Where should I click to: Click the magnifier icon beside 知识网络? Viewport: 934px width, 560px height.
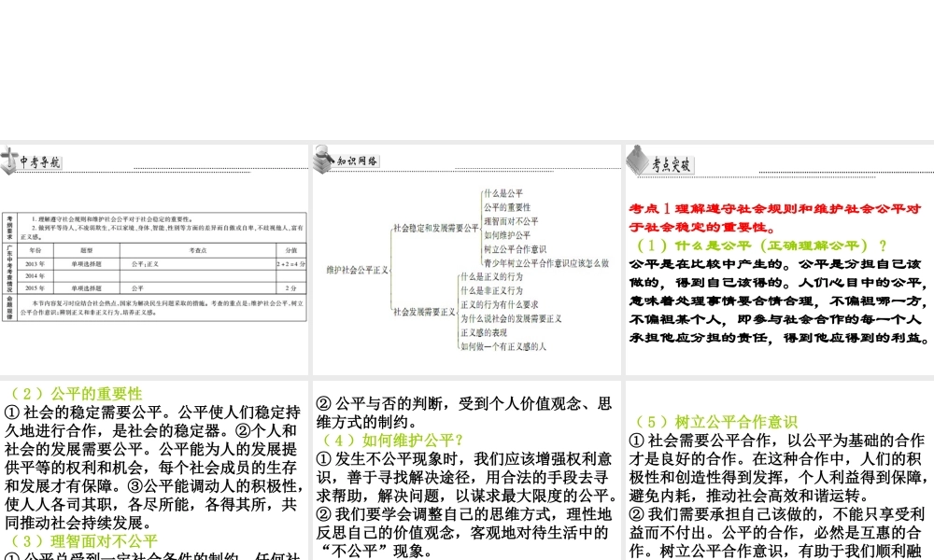[x=323, y=160]
